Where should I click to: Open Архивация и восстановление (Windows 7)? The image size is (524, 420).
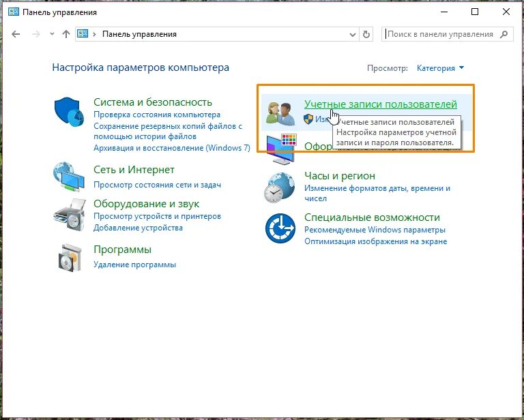(x=172, y=147)
